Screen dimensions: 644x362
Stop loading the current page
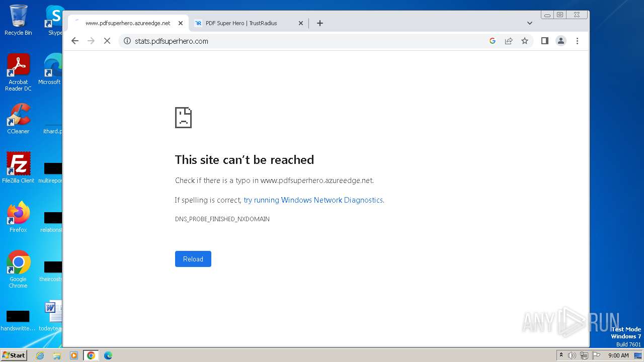(107, 41)
